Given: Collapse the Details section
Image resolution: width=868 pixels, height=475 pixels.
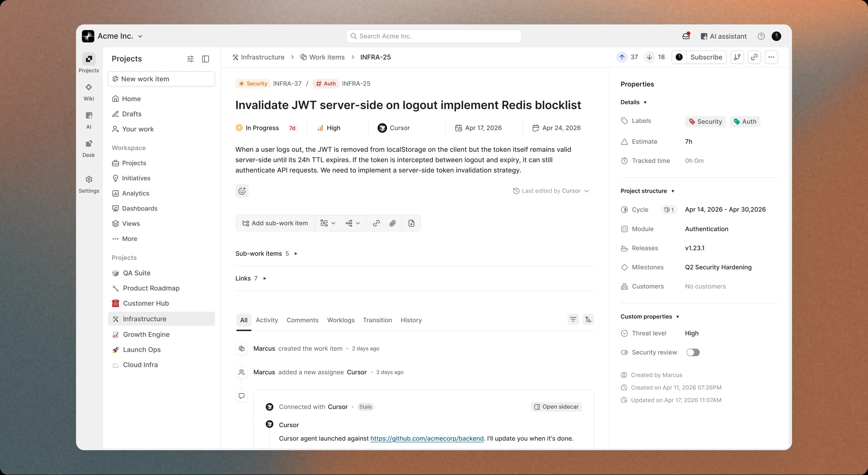Looking at the screenshot, I should 633,102.
